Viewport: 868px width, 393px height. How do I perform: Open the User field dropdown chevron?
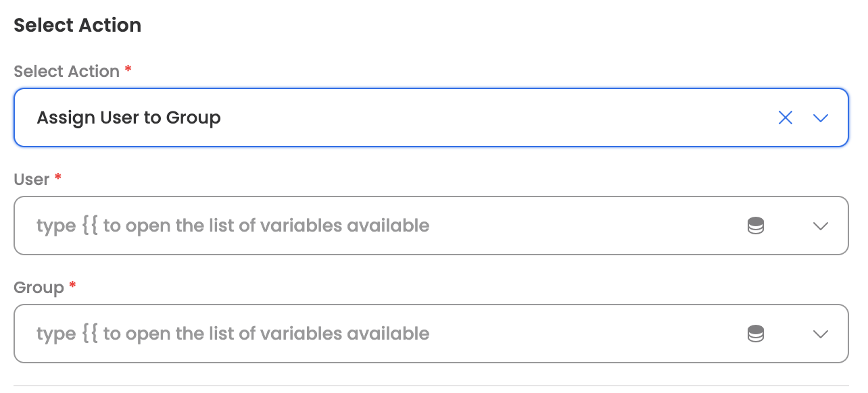pos(820,226)
